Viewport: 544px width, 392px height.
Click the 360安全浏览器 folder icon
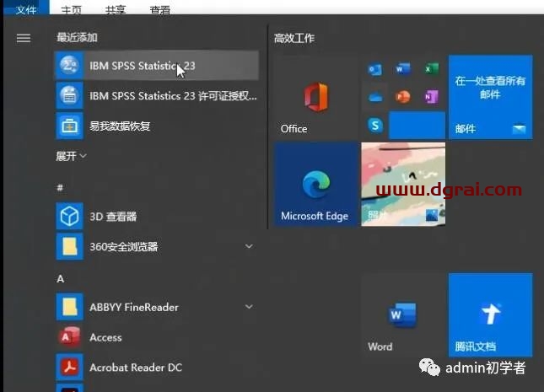pos(69,246)
